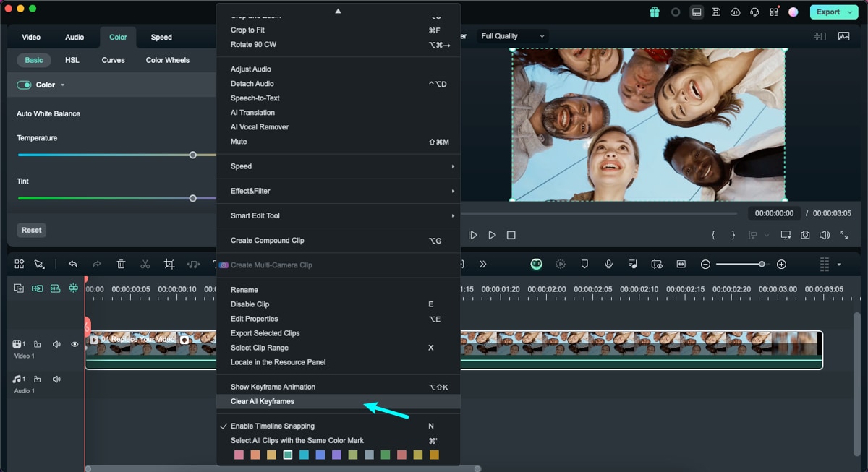868x472 pixels.
Task: Click the timeline zoom slider handle
Action: [762, 265]
